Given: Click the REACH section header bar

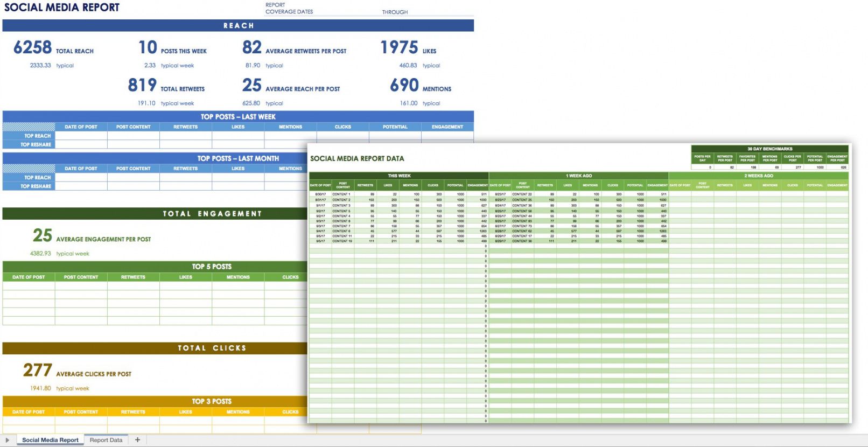Looking at the screenshot, I should point(238,25).
